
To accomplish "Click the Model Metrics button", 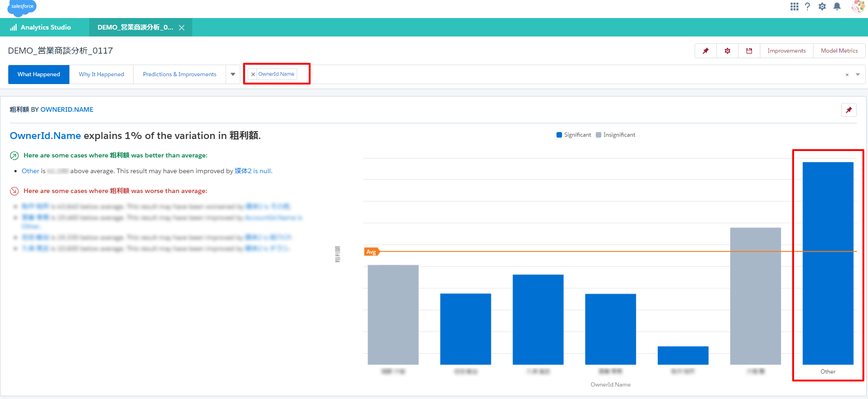I will point(839,51).
